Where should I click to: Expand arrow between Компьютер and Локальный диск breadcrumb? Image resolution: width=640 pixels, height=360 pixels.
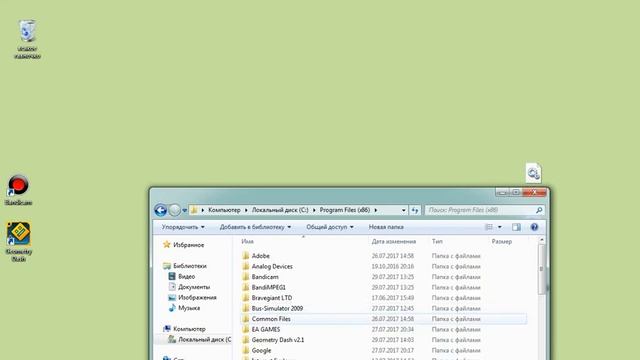tap(246, 210)
